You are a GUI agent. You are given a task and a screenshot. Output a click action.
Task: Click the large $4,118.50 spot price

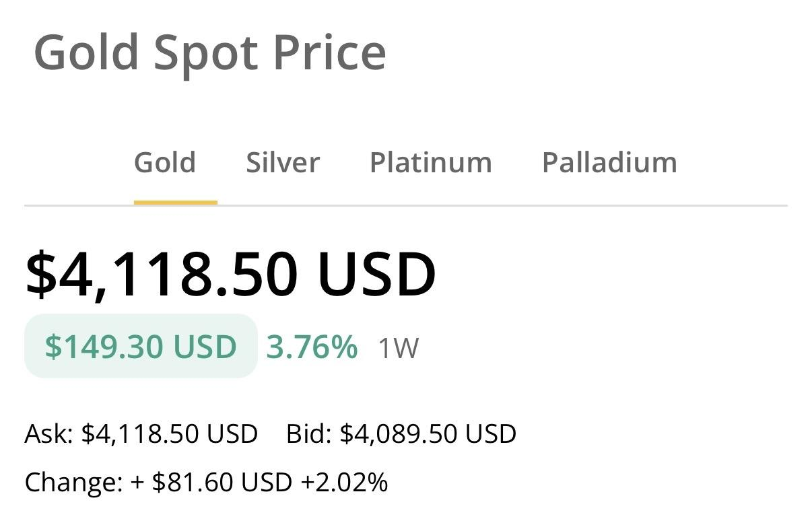tap(162, 274)
